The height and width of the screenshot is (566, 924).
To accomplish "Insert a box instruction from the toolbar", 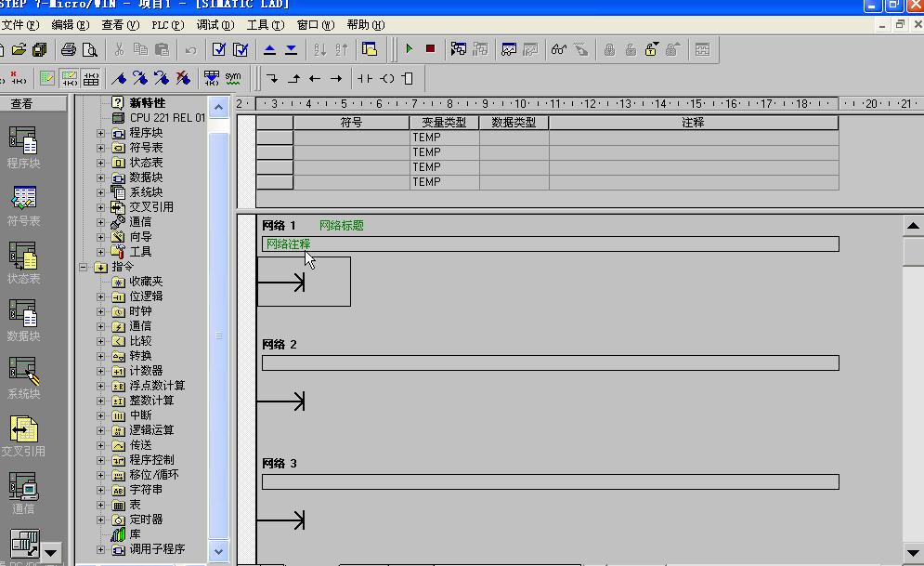I will [x=408, y=78].
